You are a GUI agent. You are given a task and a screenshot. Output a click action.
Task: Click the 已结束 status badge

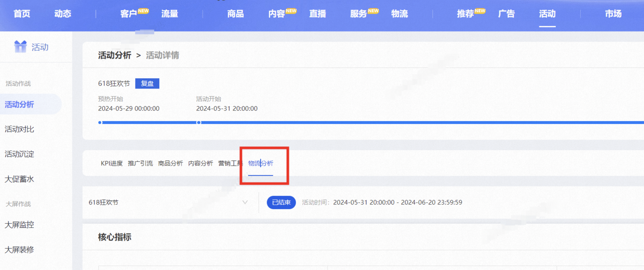[x=281, y=203]
